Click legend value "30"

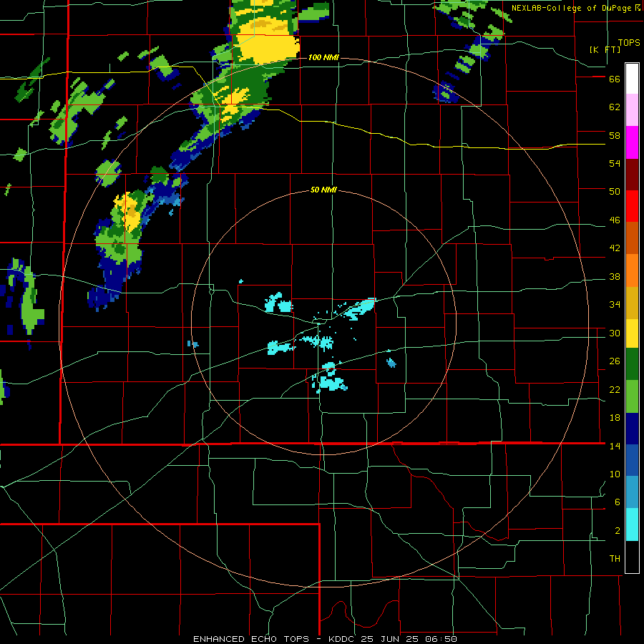pyautogui.click(x=615, y=333)
